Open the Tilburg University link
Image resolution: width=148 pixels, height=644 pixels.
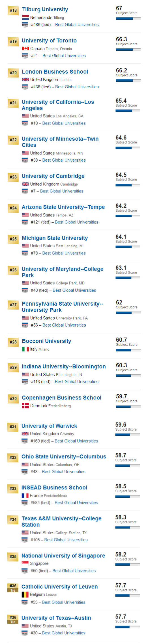pos(45,10)
